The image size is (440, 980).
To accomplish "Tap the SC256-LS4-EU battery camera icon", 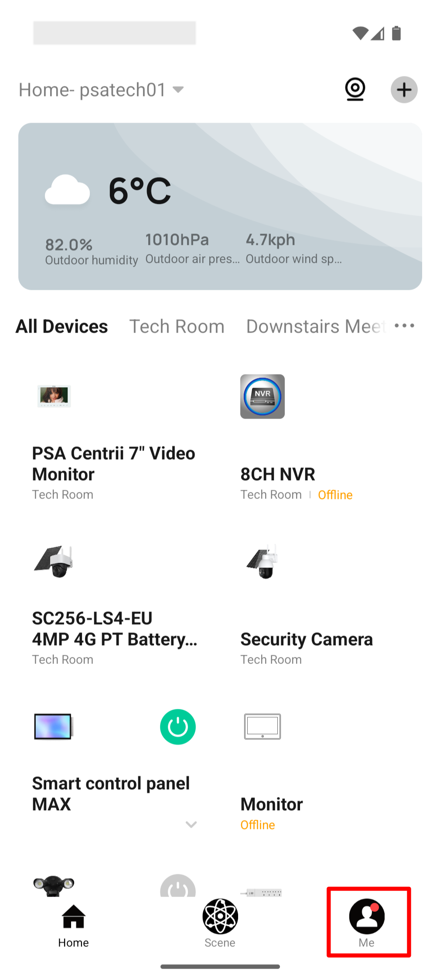I will (54, 561).
